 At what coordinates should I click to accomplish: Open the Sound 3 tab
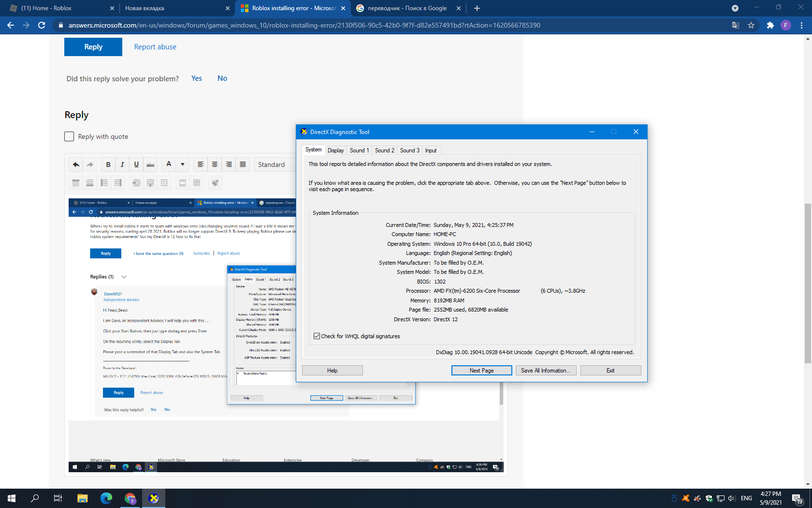click(x=409, y=150)
